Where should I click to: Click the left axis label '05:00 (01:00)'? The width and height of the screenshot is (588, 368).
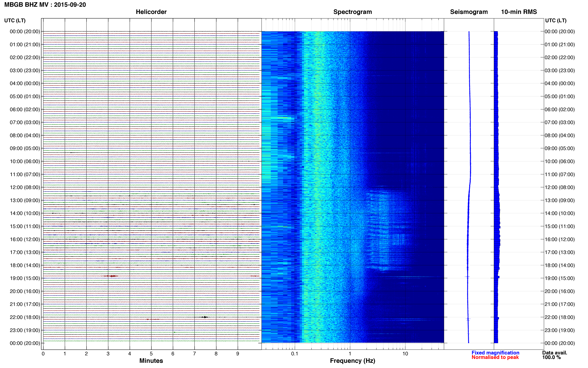tap(25, 96)
